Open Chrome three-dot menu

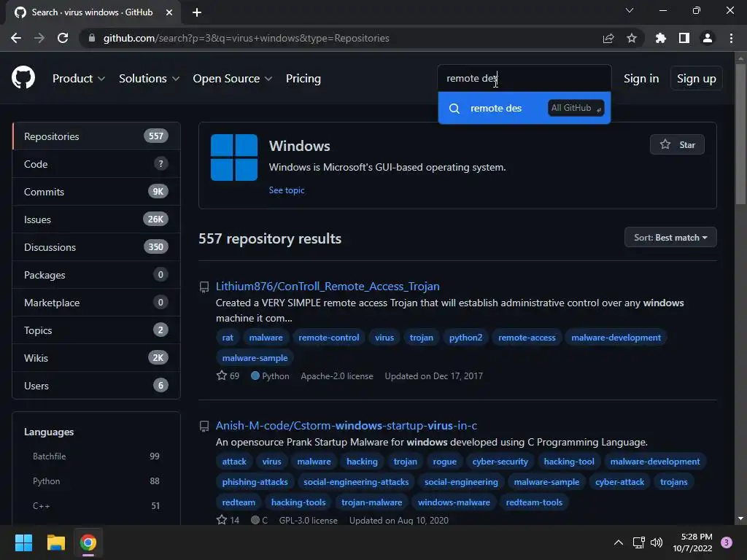click(x=731, y=38)
